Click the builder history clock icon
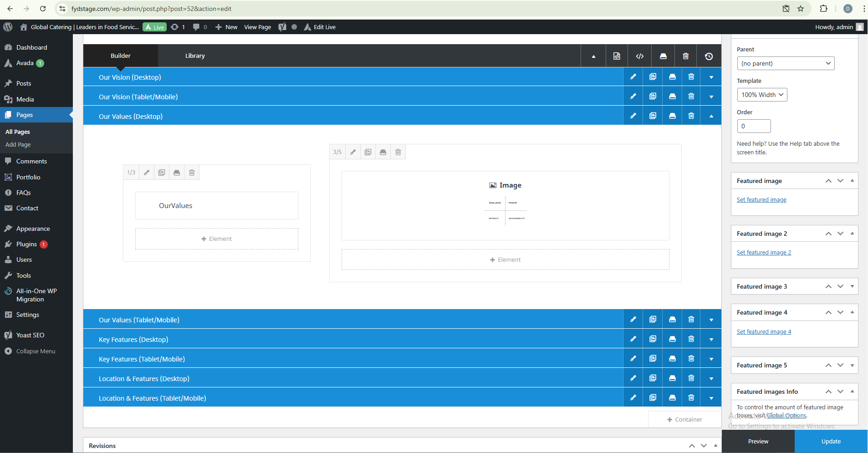 coord(709,56)
